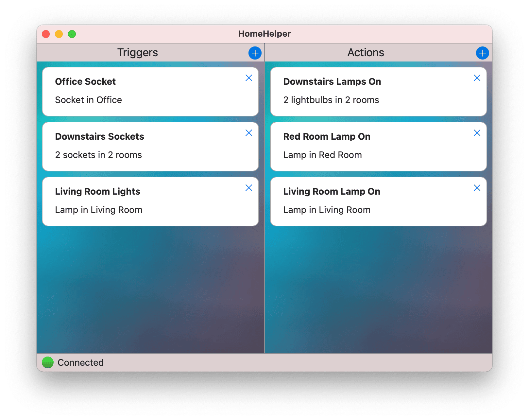
Task: Remove the Living Room Lamp On action
Action: pyautogui.click(x=477, y=188)
